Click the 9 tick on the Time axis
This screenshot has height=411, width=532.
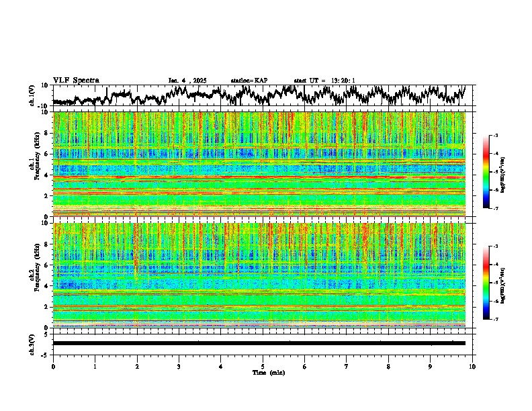pyautogui.click(x=430, y=367)
